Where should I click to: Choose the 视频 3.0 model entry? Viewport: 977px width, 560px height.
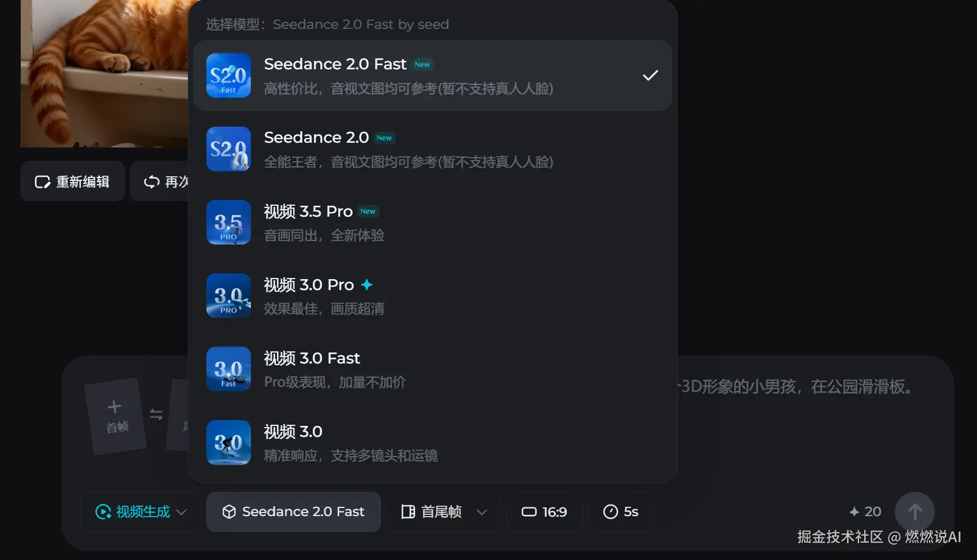pos(432,442)
